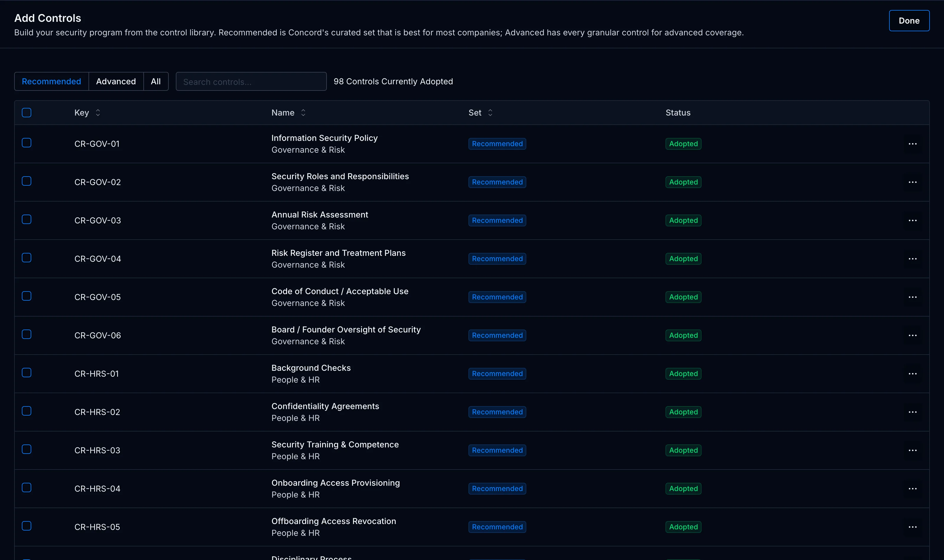The height and width of the screenshot is (560, 944).
Task: Click the CR-GOV-06 key cell
Action: pyautogui.click(x=97, y=335)
